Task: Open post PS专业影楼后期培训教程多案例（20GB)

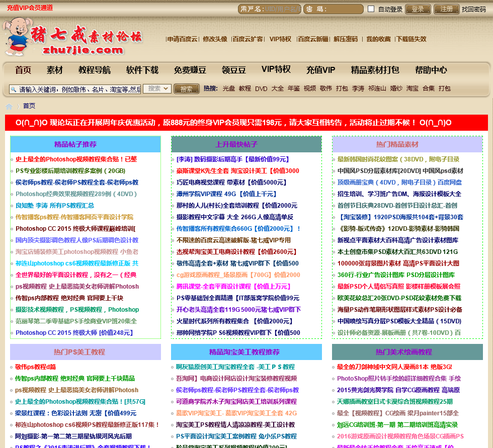Action: click(x=70, y=171)
